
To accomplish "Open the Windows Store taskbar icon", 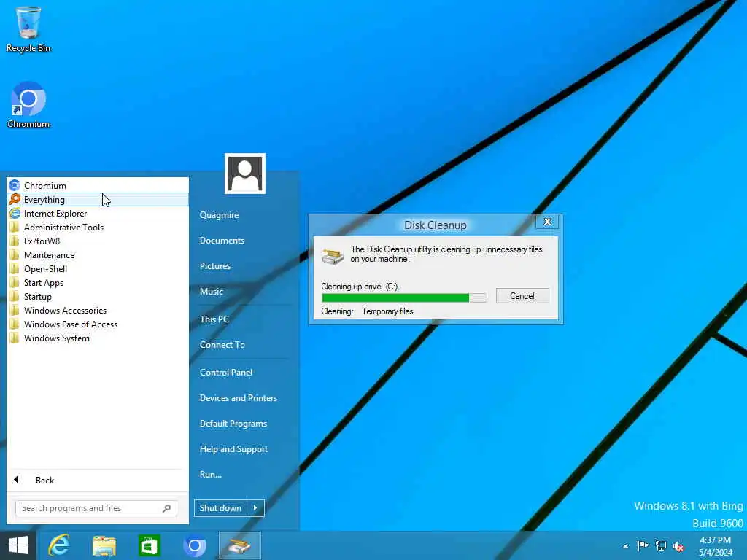I will click(149, 545).
